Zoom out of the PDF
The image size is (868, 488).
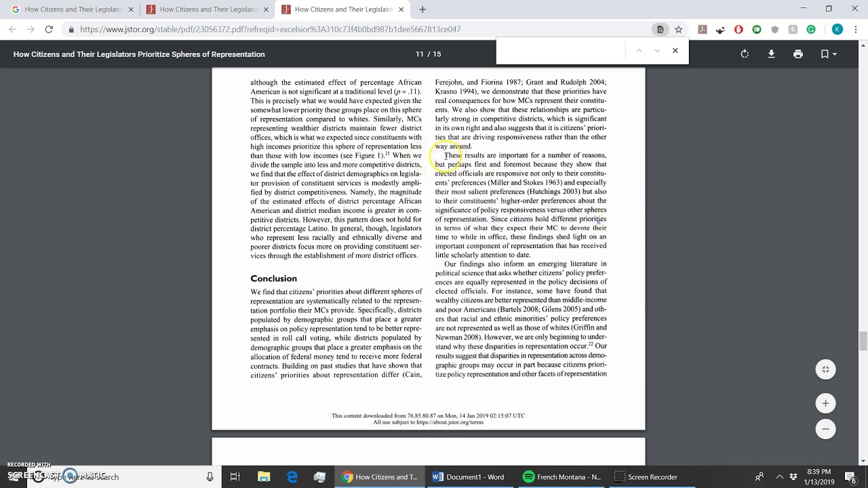coord(825,429)
